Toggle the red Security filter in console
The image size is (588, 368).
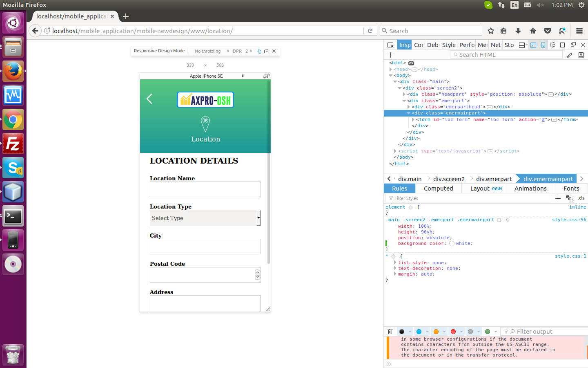(453, 332)
